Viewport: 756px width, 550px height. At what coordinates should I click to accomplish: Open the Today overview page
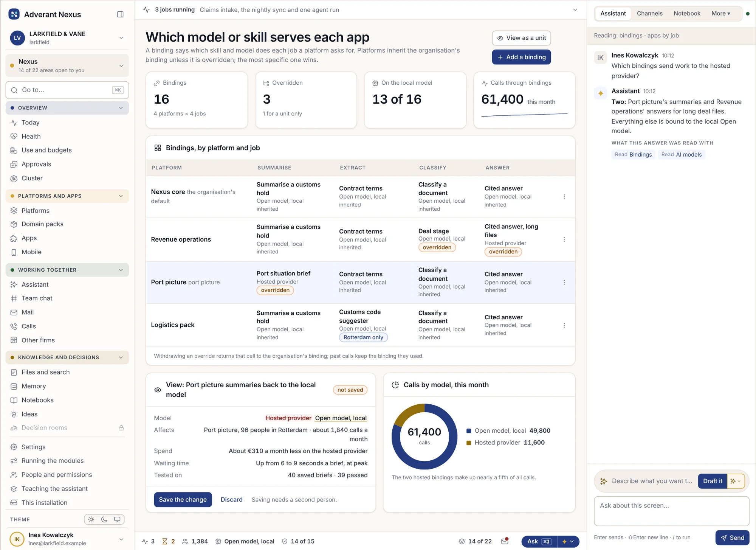[30, 123]
